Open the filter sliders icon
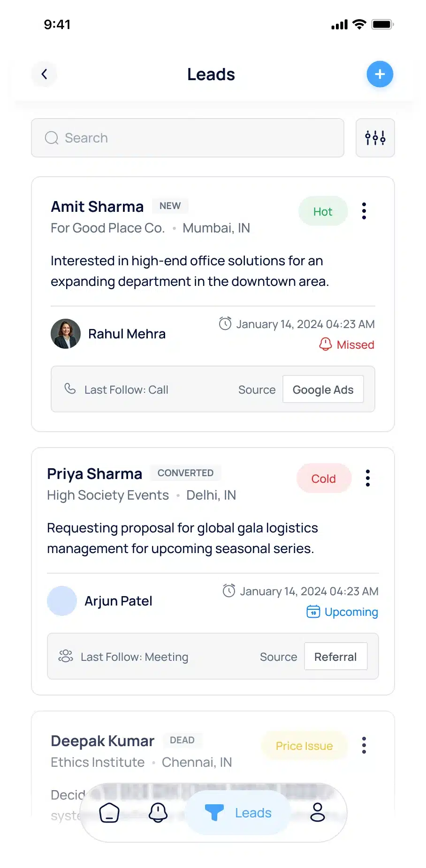 375,138
